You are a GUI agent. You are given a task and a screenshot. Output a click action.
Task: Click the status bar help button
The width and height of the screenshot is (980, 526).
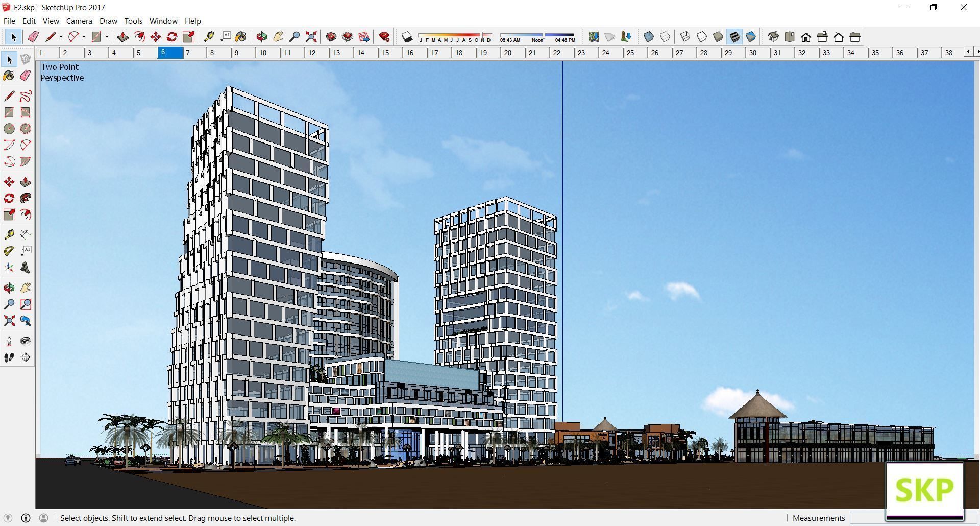(24, 518)
